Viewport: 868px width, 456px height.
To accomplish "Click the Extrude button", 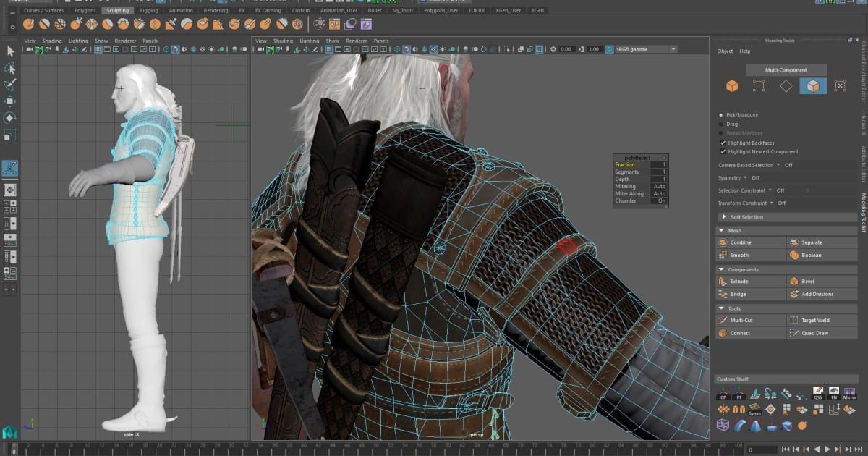I will [739, 282].
